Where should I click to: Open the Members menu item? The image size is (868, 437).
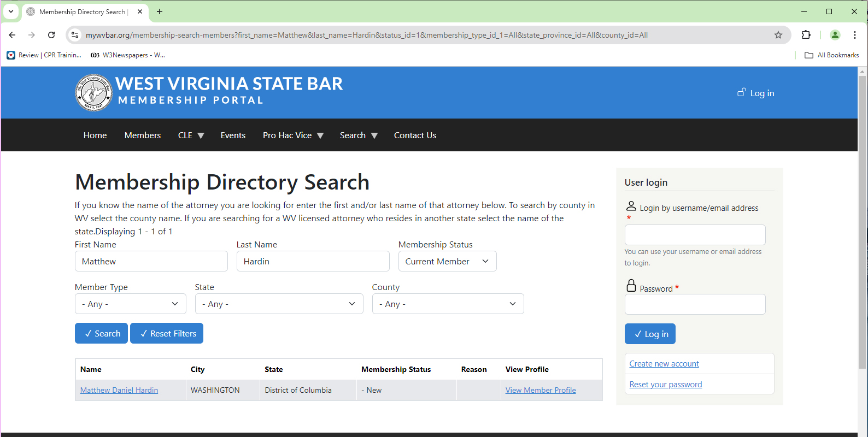pyautogui.click(x=143, y=135)
